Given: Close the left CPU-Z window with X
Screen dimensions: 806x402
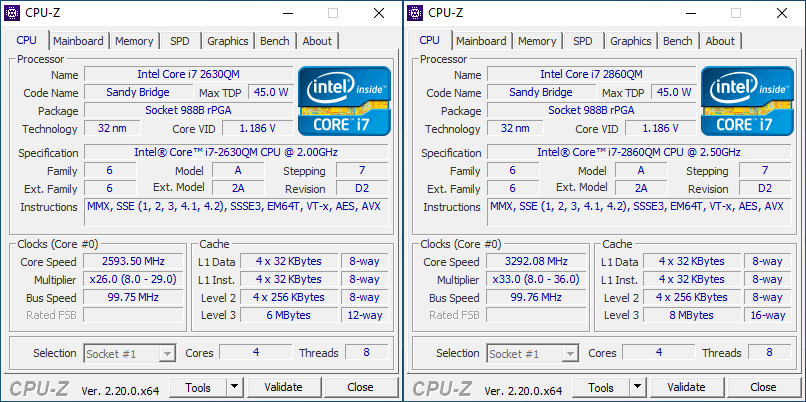Looking at the screenshot, I should pyautogui.click(x=379, y=13).
